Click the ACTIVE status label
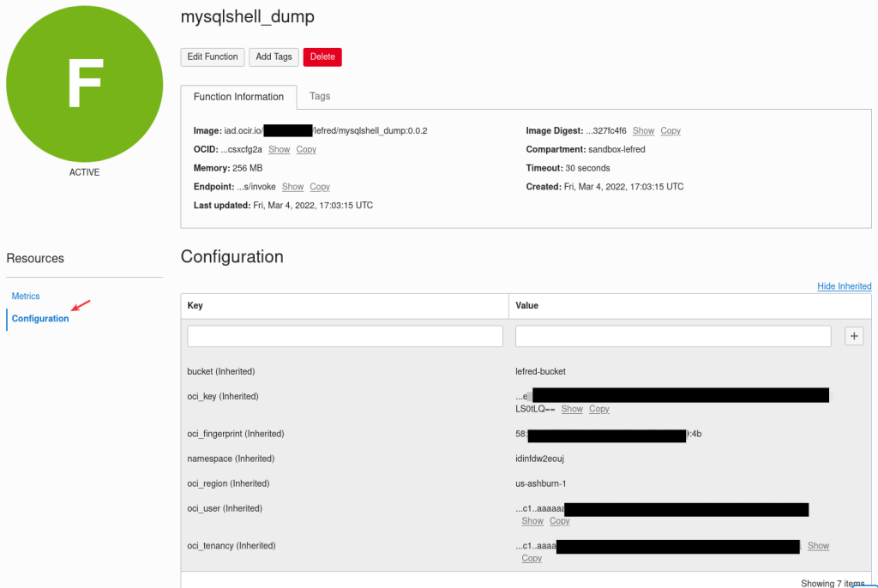The height and width of the screenshot is (588, 878). 85,172
